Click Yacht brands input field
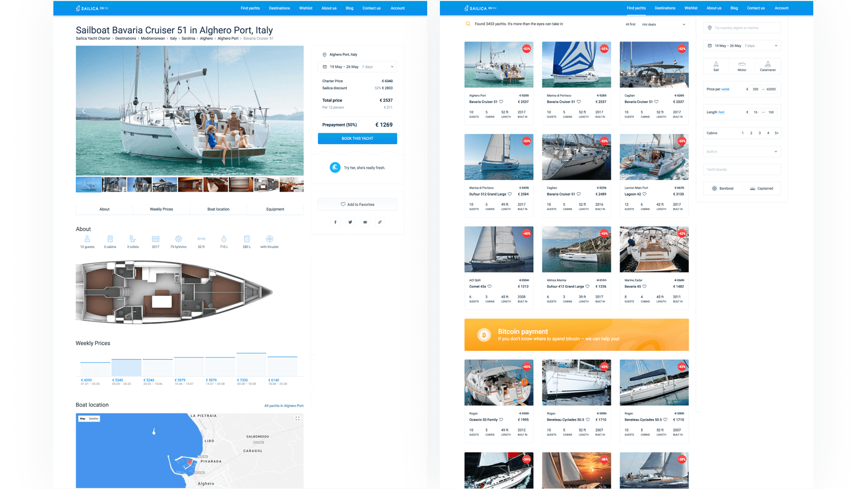The image size is (868, 489). point(741,169)
